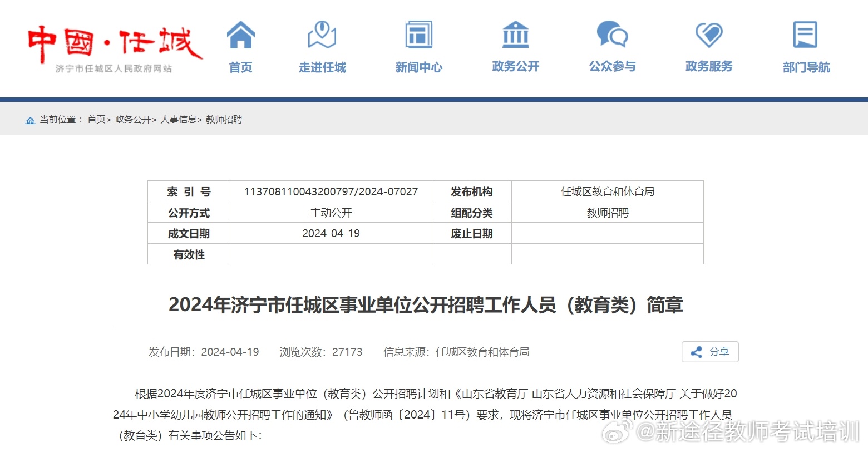
Task: Open the 公众参与 menu label
Action: coord(612,66)
